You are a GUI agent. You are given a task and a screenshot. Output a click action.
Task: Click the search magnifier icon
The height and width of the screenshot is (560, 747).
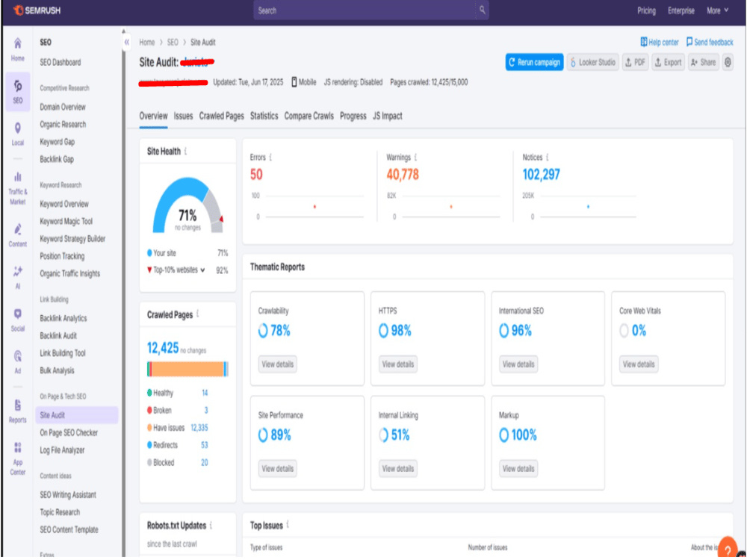482,10
